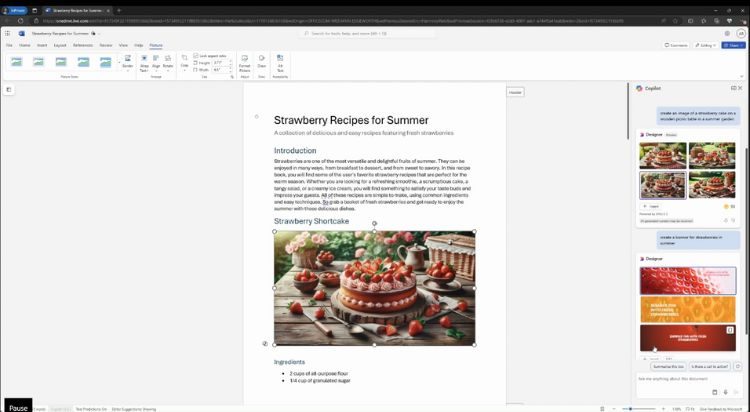750x412 pixels.
Task: Select the top-left strawberry cake thumbnail
Action: (662, 156)
